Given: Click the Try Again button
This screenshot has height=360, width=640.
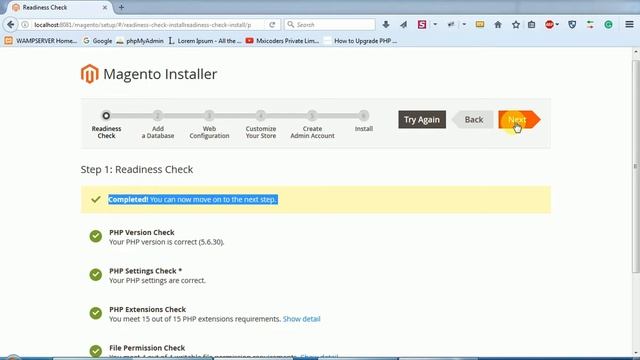Looking at the screenshot, I should [422, 120].
